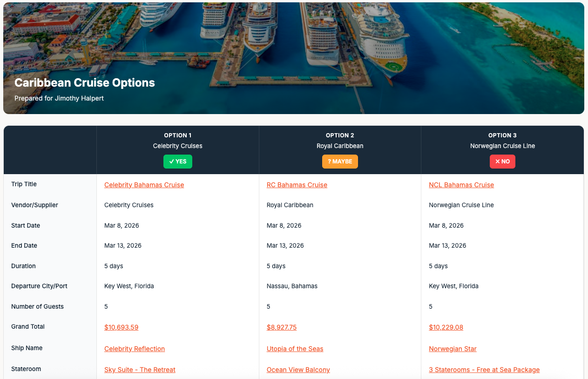Open the Norwegian Star ship page

click(x=453, y=349)
